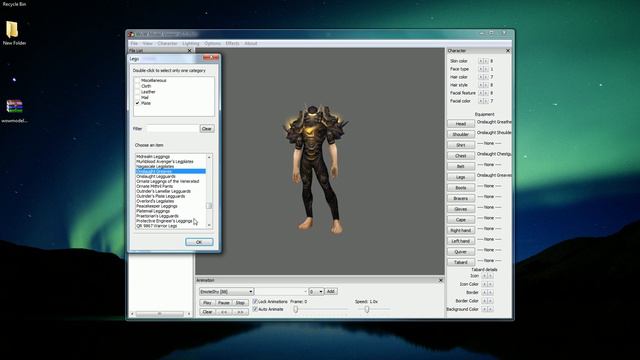The width and height of the screenshot is (640, 360).
Task: Click the Frame slider handle
Action: point(296,309)
